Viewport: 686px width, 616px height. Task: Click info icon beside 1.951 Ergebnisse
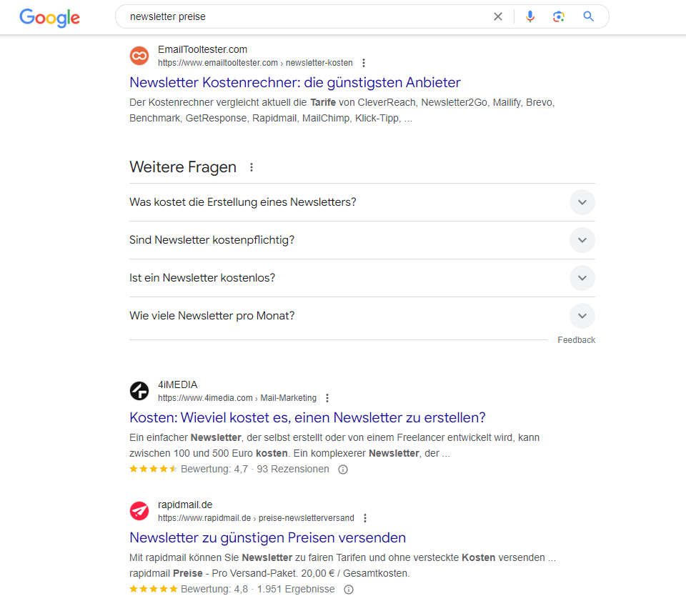[349, 590]
